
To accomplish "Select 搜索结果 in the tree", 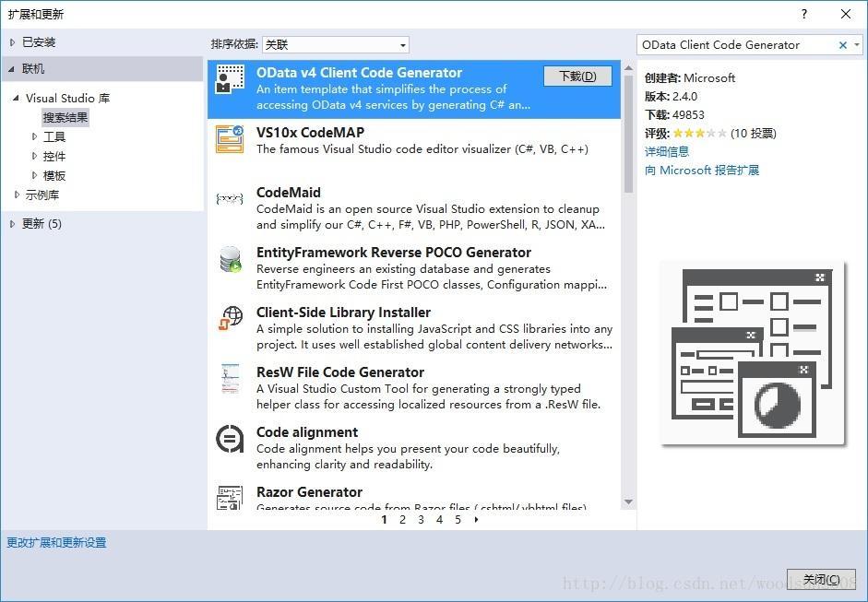I will pyautogui.click(x=65, y=117).
